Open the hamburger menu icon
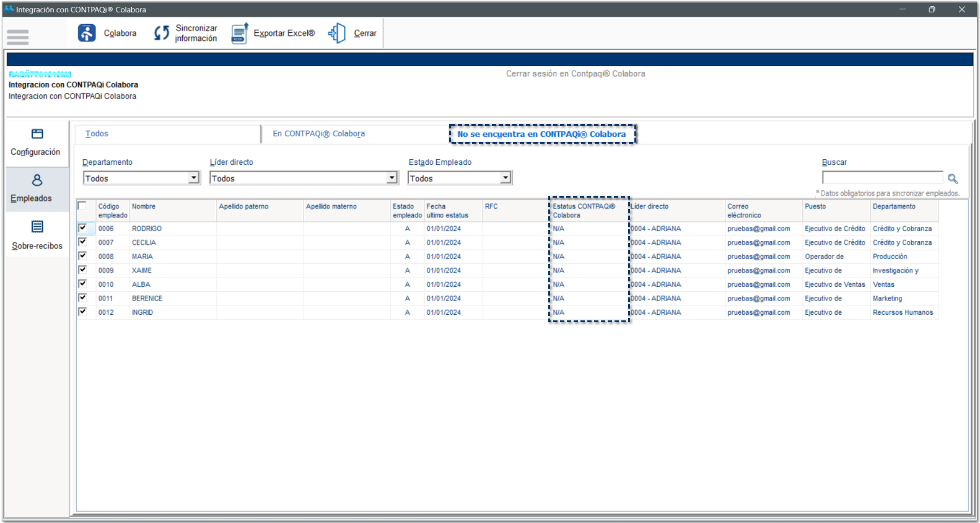The image size is (980, 523). coord(17,37)
